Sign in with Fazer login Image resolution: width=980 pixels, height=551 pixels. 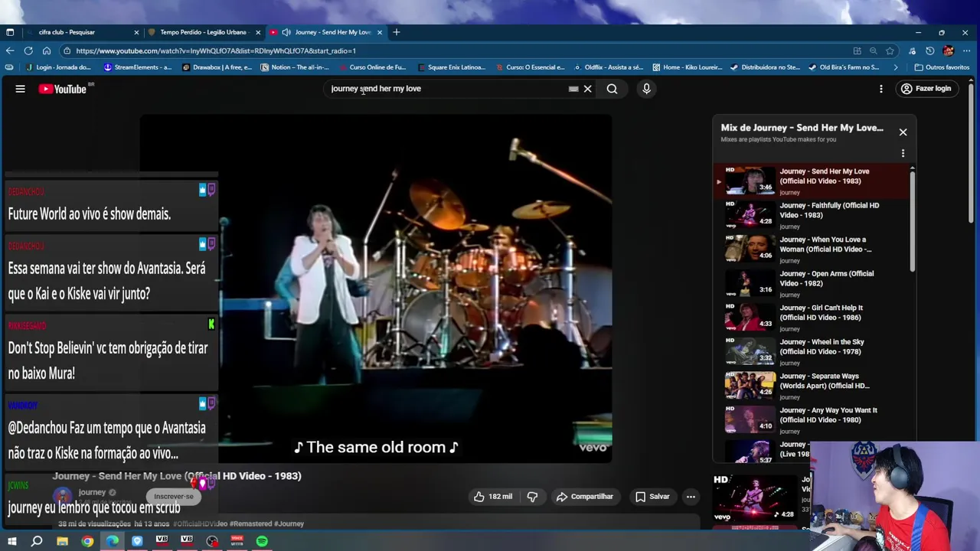926,89
